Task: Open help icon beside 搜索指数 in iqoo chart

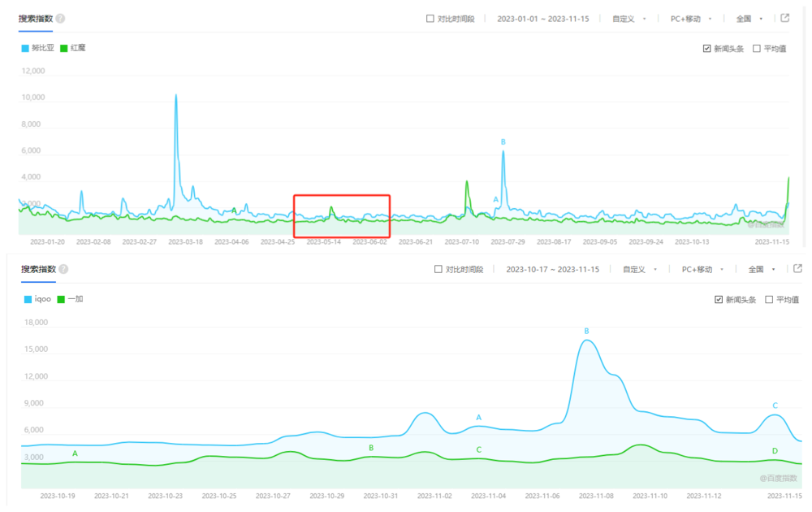Action: pyautogui.click(x=63, y=269)
